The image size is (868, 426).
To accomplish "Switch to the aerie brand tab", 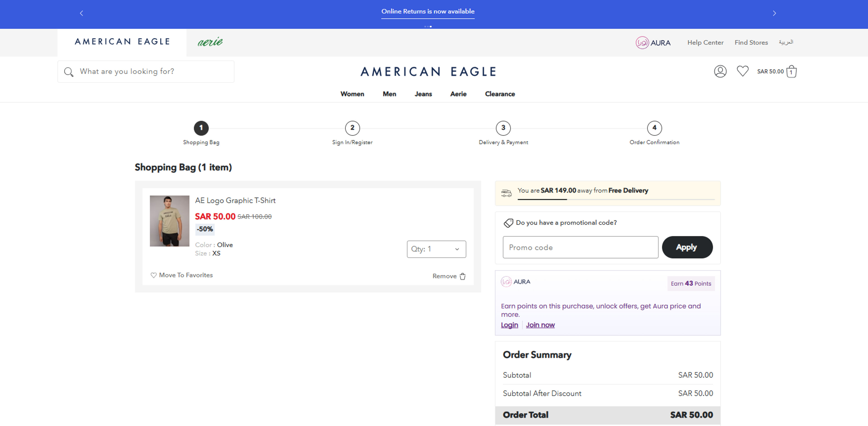I will [210, 42].
